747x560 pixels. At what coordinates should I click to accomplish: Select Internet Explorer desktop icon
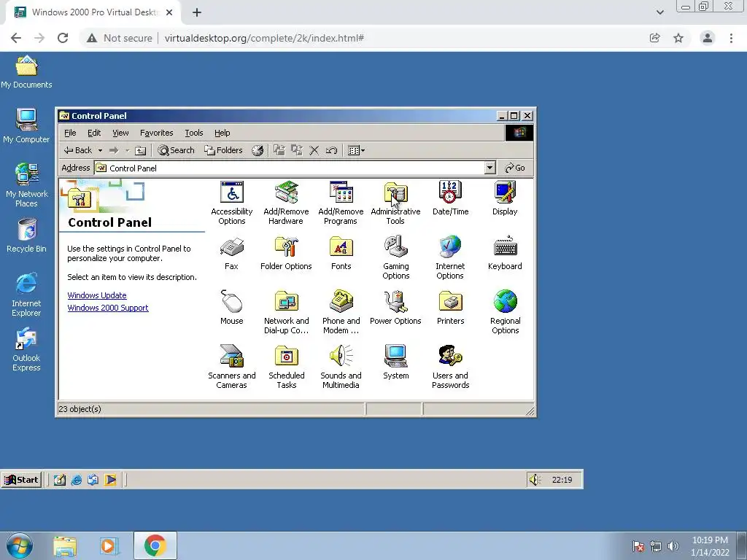[x=26, y=295]
